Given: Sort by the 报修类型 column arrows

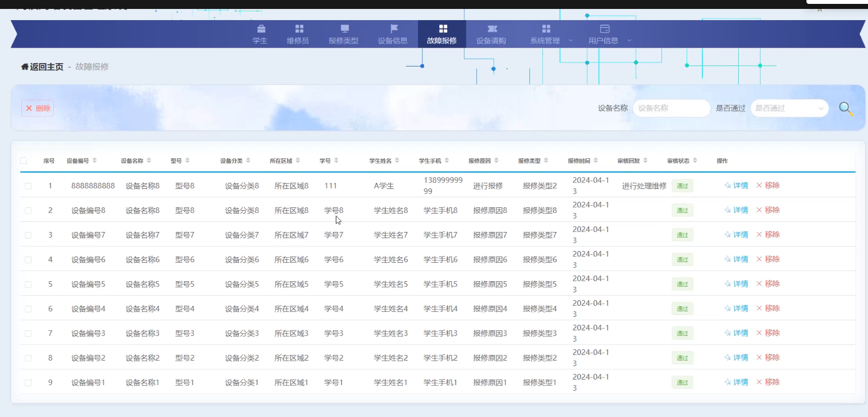Looking at the screenshot, I should (x=546, y=160).
